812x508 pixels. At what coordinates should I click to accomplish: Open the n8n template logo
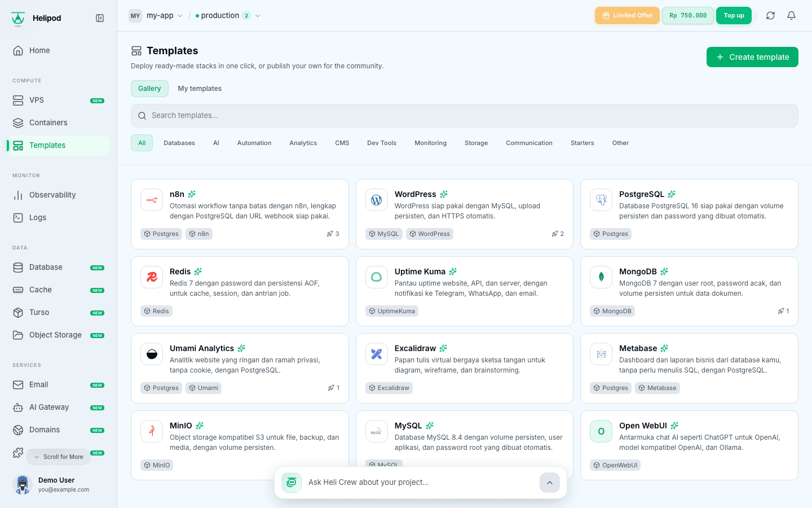point(152,200)
